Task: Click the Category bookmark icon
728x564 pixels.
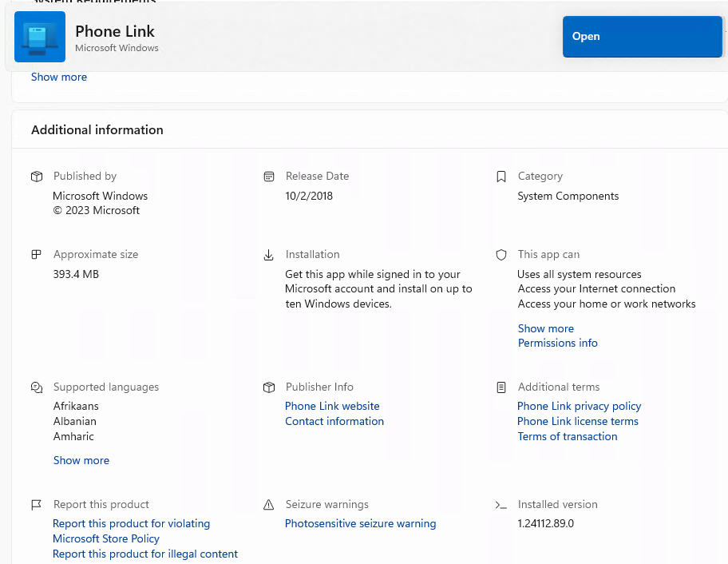Action: [x=501, y=177]
